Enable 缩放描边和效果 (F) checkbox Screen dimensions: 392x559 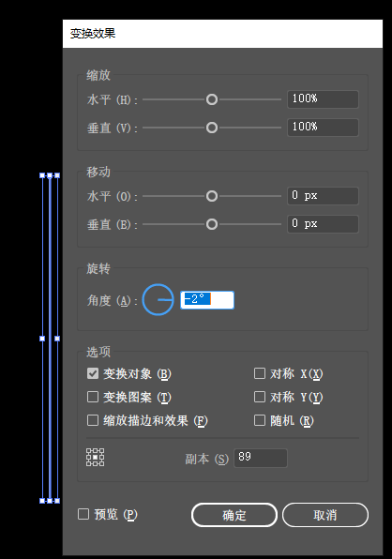(93, 420)
